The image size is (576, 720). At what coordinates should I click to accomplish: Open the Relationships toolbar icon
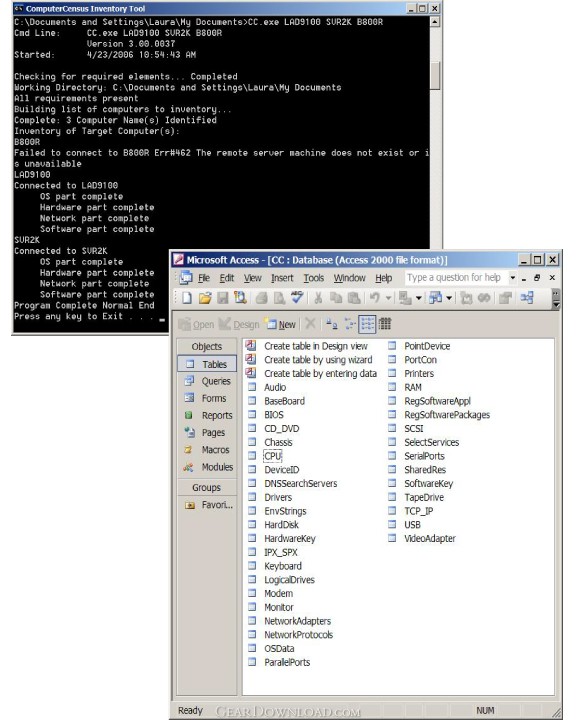[x=527, y=298]
